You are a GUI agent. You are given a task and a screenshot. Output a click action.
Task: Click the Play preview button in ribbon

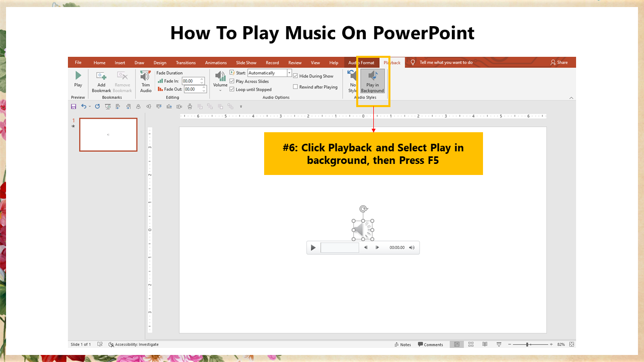tap(78, 79)
